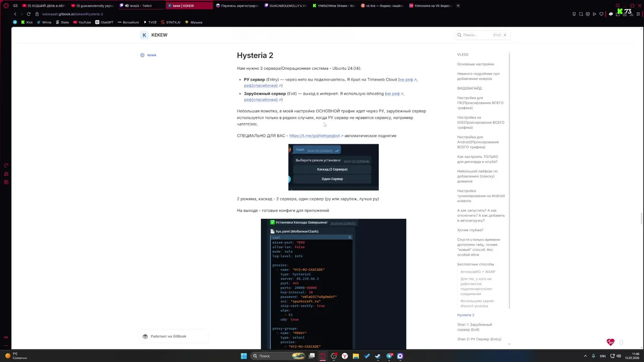The height and width of the screenshot is (362, 644).
Task: Open a new browser tab with plus button
Action: 458,6
